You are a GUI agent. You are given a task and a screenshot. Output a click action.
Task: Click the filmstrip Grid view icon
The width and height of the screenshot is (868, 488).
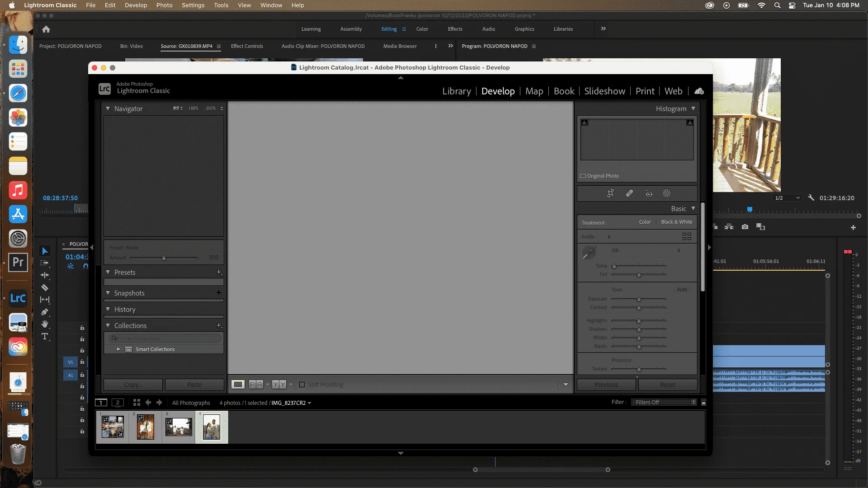tap(137, 402)
